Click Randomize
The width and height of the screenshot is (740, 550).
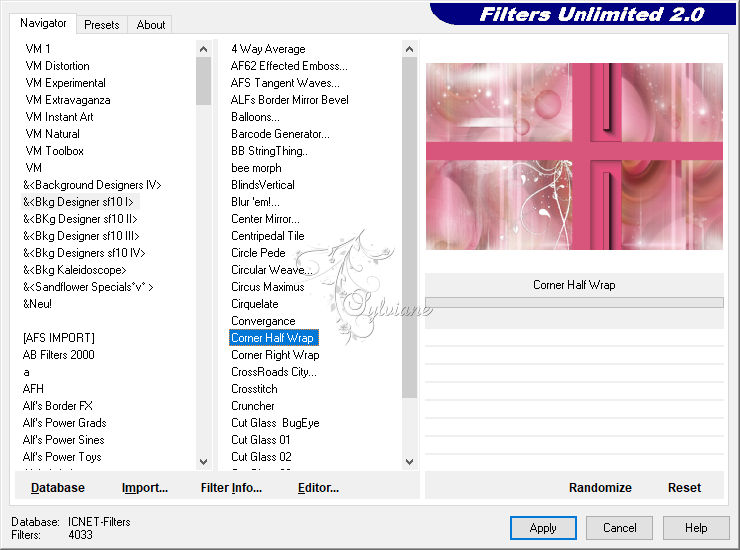600,488
